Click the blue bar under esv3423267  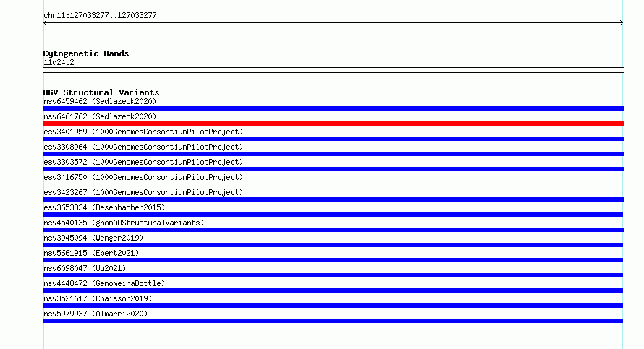pyautogui.click(x=333, y=199)
